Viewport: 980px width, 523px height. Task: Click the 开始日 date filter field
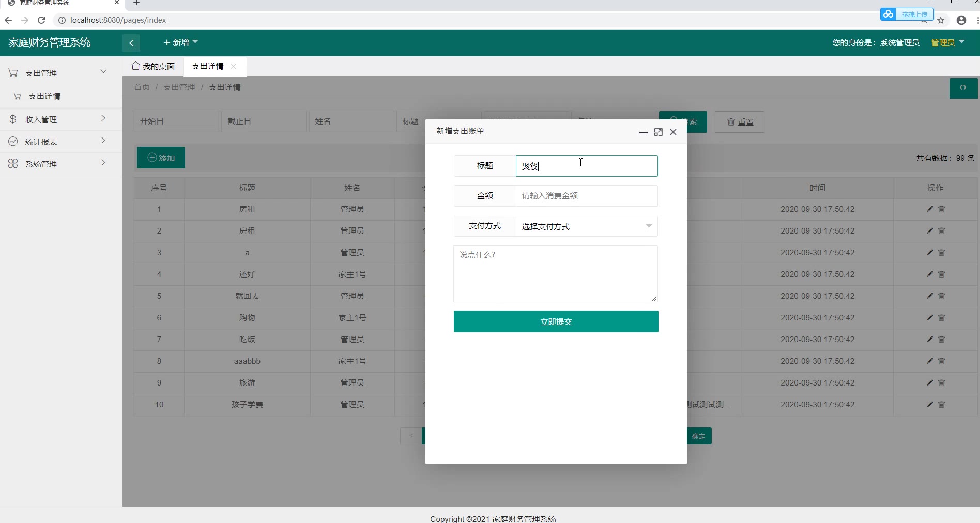click(176, 121)
